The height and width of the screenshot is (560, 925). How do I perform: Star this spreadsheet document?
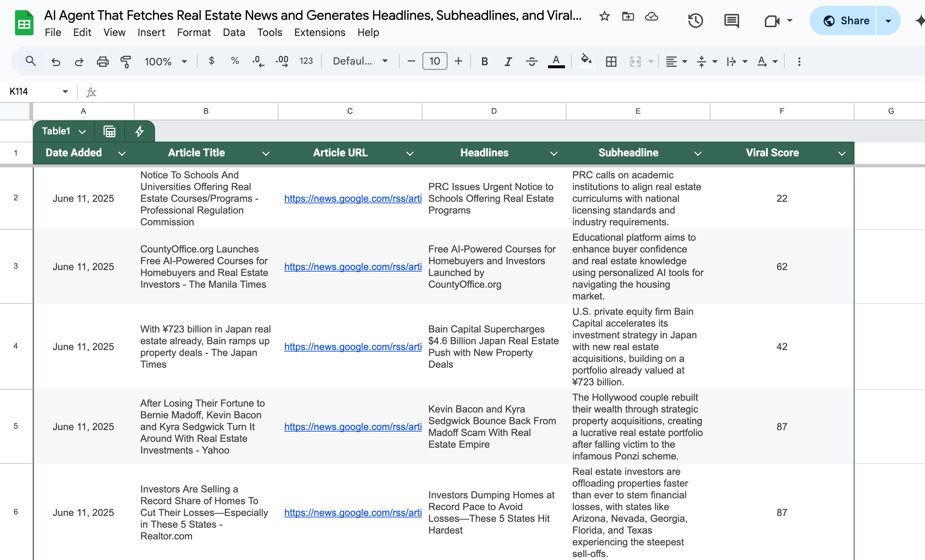coord(604,17)
